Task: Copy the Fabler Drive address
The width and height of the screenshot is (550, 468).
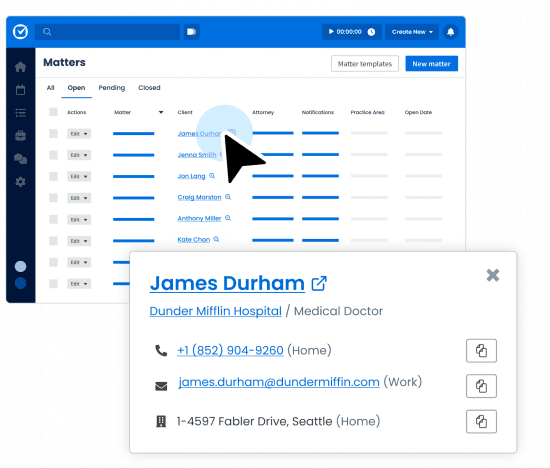Action: click(481, 421)
